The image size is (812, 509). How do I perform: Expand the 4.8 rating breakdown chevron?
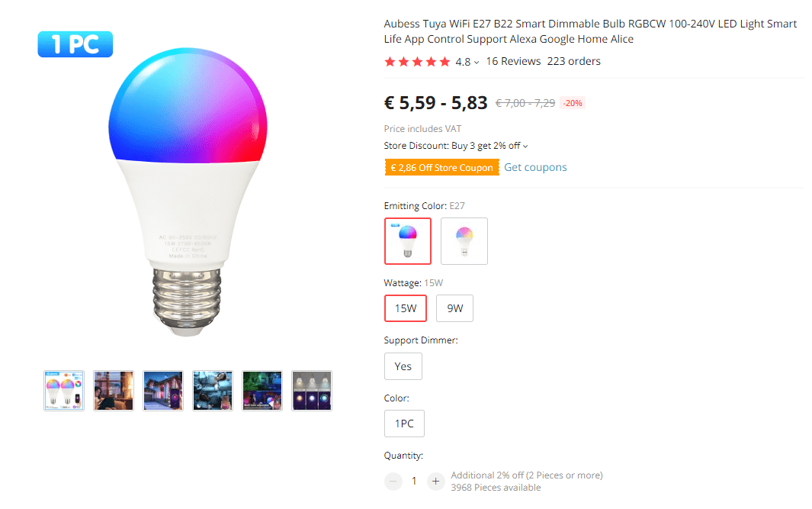[x=477, y=63]
